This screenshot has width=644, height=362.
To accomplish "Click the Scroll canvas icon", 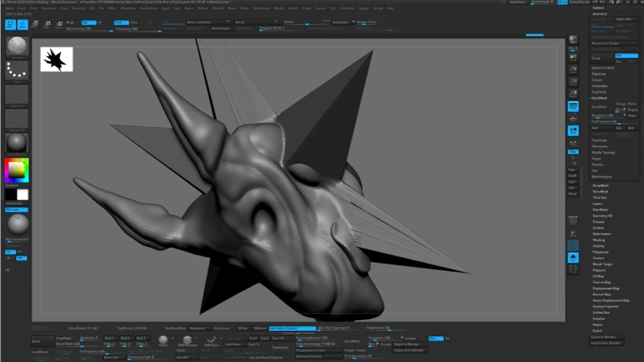I will pyautogui.click(x=573, y=57).
